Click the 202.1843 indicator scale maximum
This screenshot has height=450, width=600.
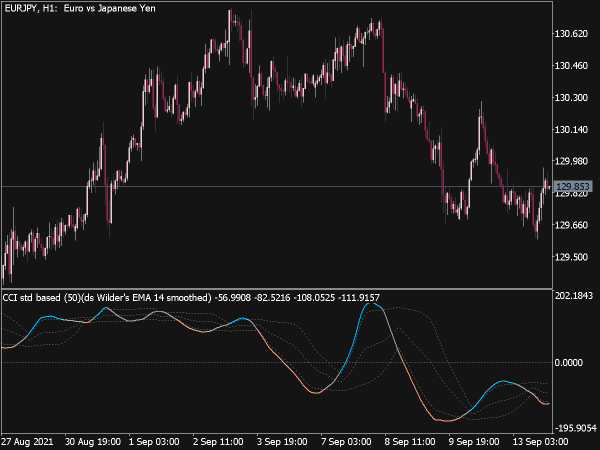click(x=574, y=296)
